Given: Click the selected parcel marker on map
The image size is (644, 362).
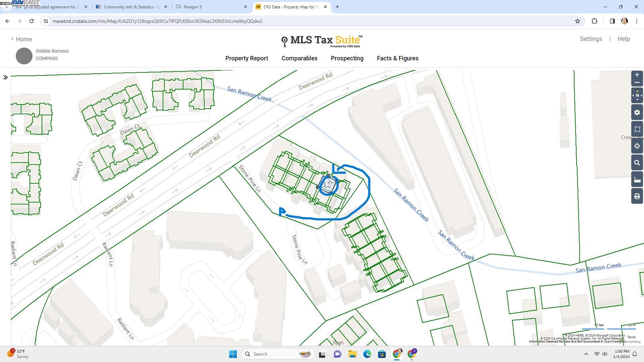Looking at the screenshot, I should [x=328, y=184].
